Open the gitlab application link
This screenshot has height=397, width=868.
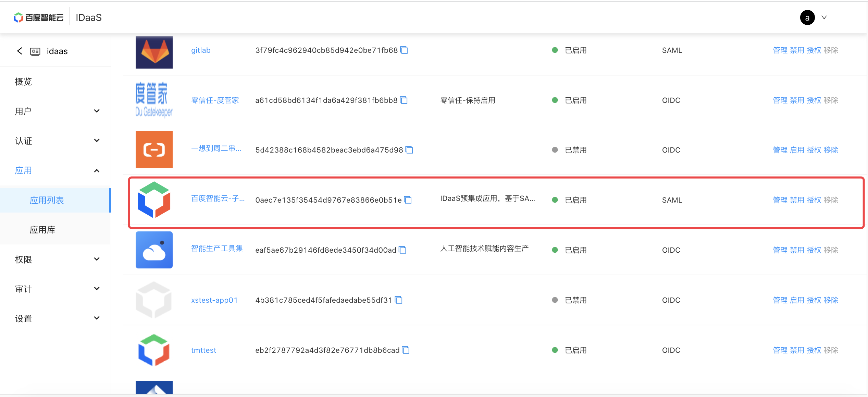coord(201,50)
